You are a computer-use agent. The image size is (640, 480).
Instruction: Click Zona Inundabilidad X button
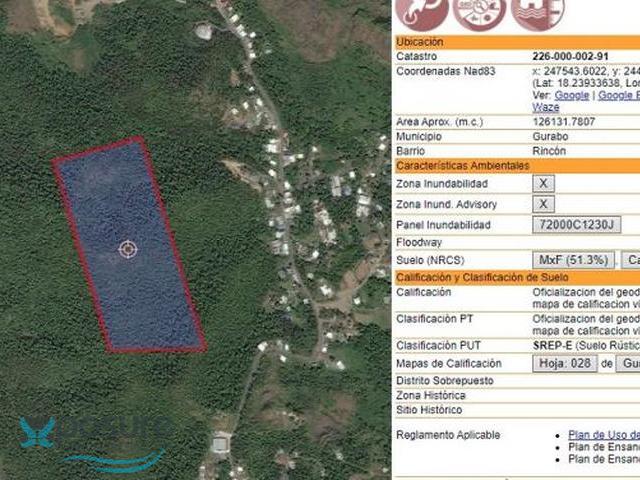click(x=543, y=184)
